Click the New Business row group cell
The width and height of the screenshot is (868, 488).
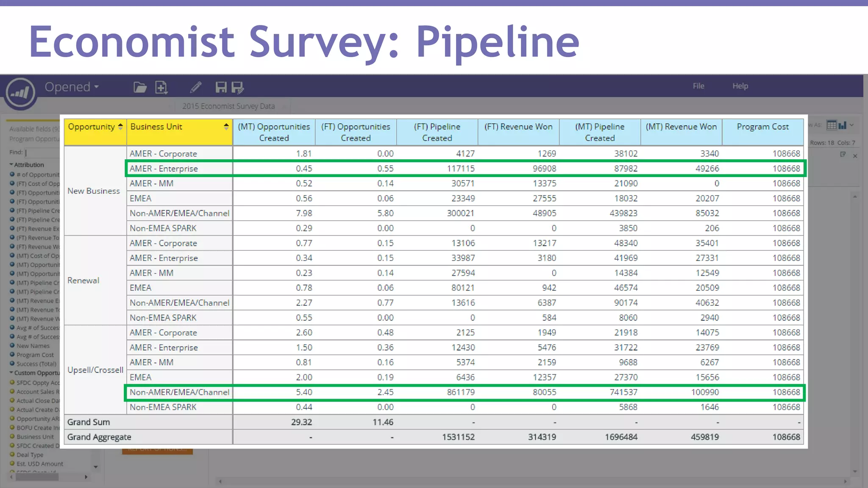pos(95,191)
